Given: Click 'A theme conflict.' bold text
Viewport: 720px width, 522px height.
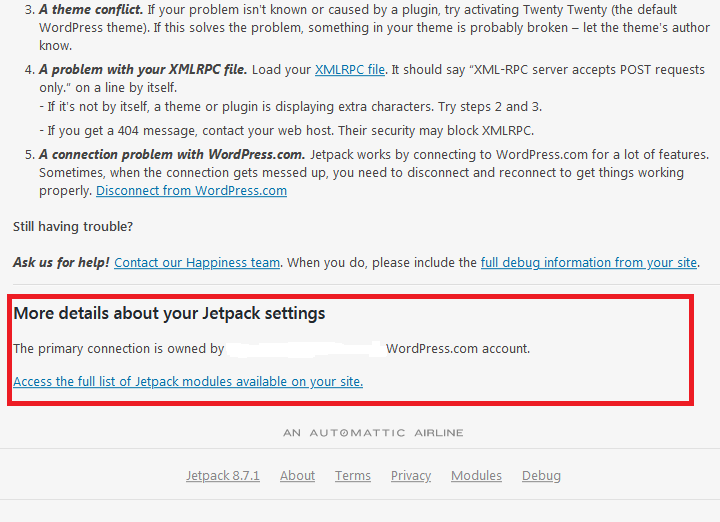Looking at the screenshot, I should click(x=91, y=10).
